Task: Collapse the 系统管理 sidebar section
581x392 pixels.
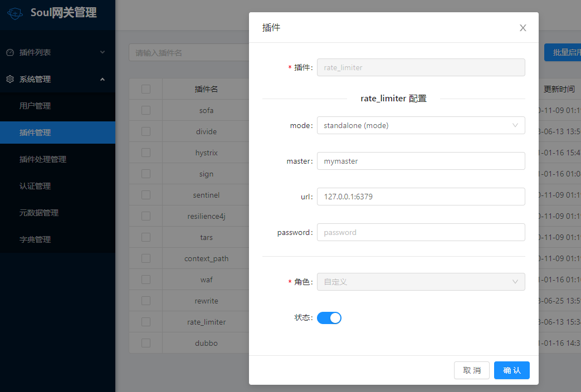Action: (x=102, y=79)
